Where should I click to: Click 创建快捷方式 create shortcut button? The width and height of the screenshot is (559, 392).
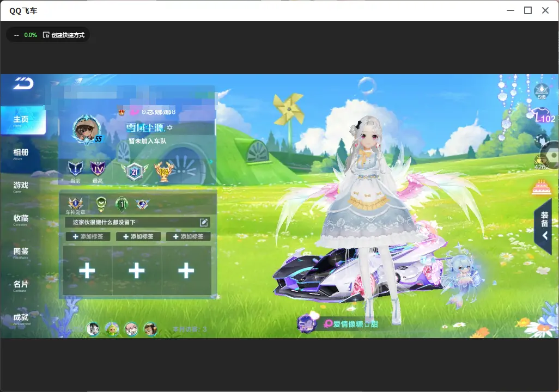64,35
